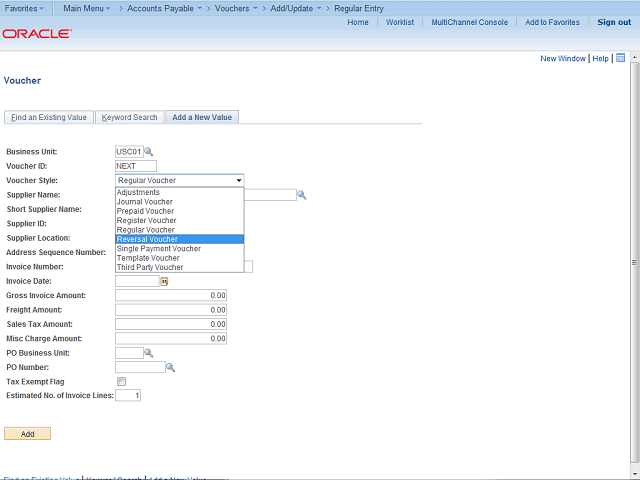This screenshot has width=640, height=480.
Task: Click the PO Number lookup magnifier
Action: (x=170, y=367)
